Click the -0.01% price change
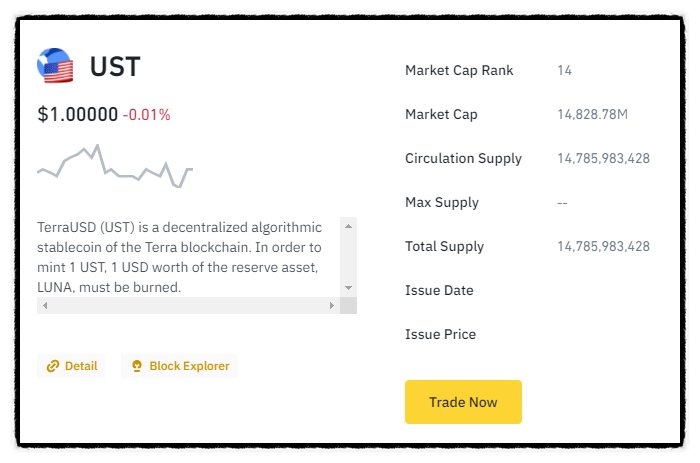This screenshot has width=700, height=463. point(146,115)
